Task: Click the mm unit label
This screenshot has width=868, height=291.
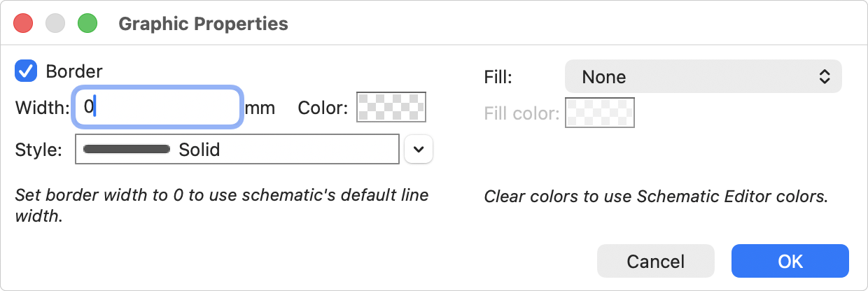Action: (x=260, y=108)
